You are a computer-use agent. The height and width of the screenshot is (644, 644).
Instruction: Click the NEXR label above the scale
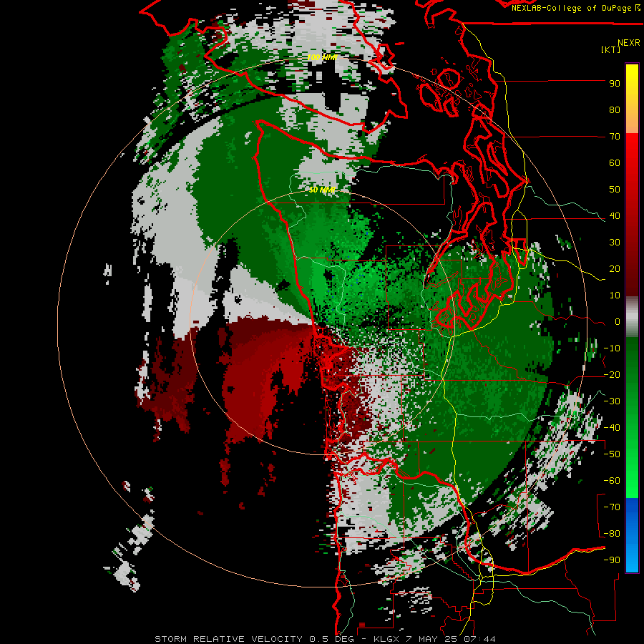tap(628, 43)
